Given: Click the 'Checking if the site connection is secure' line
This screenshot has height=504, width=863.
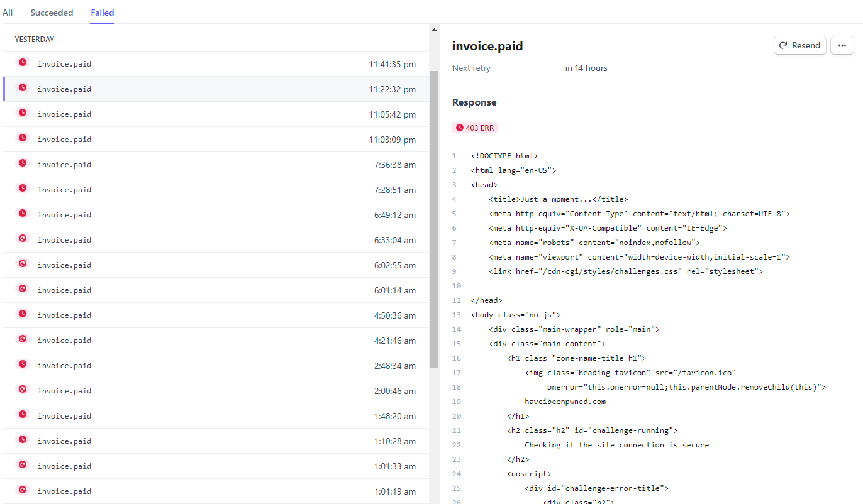Looking at the screenshot, I should 616,445.
